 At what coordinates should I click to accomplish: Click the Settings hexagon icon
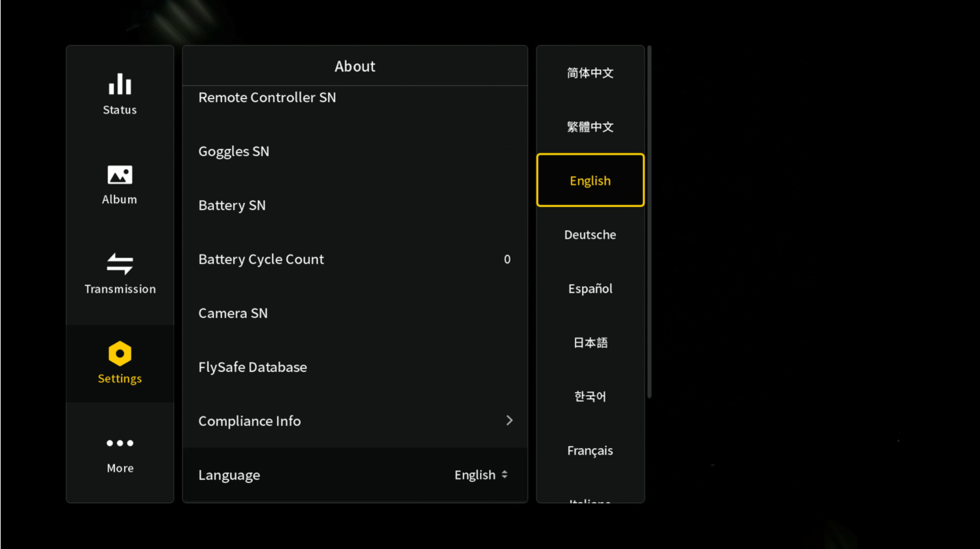[x=120, y=354]
